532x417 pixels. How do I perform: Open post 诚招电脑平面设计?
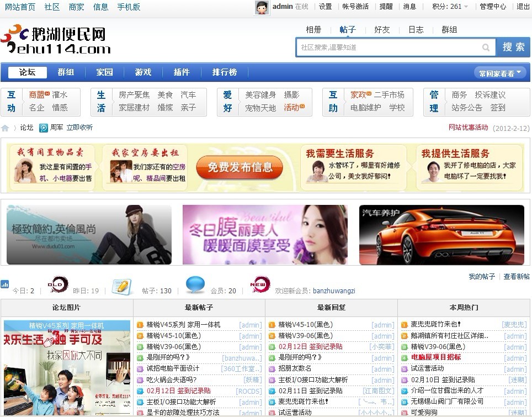(173, 368)
